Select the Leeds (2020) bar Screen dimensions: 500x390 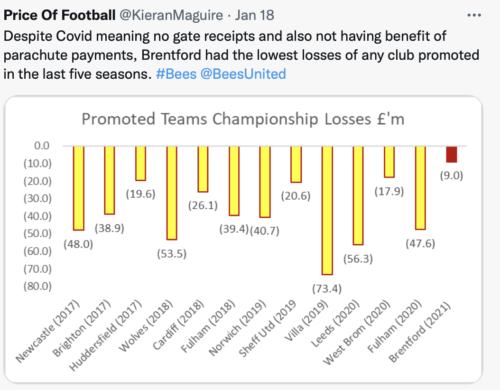(x=358, y=195)
